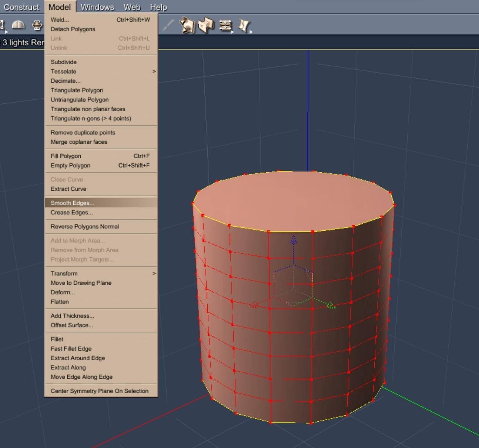The image size is (479, 448).
Task: Choose Move to Drawing Plane
Action: pos(101,283)
